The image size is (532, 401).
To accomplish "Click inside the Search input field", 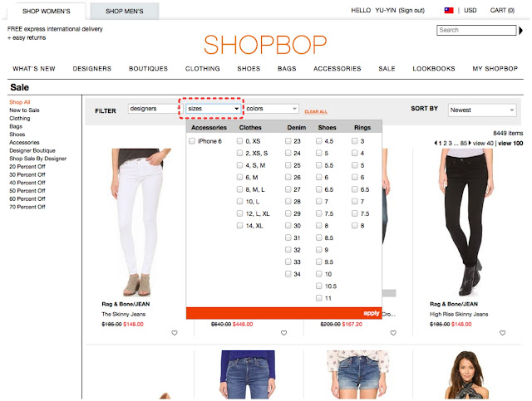I will click(x=476, y=30).
